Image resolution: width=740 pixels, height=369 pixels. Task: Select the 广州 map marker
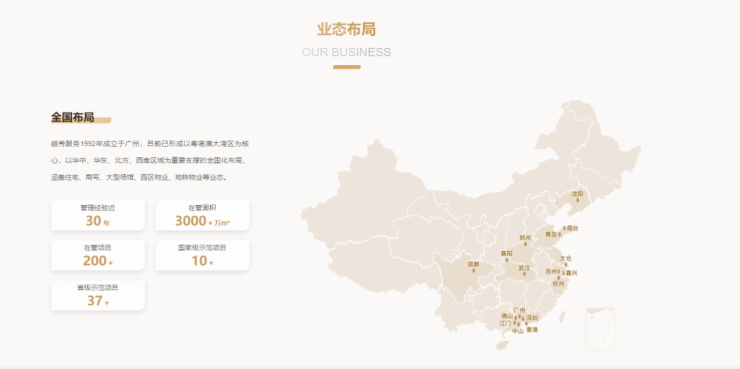[x=519, y=316]
